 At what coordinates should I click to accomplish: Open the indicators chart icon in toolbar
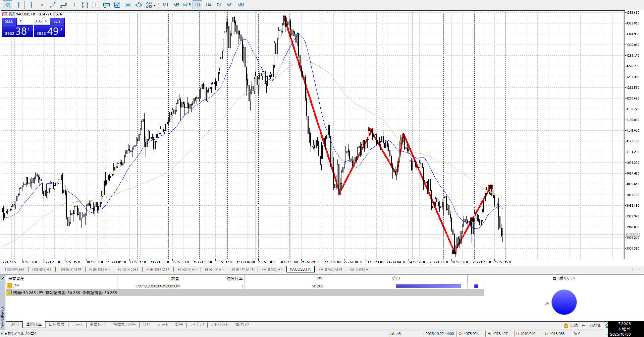pyautogui.click(x=117, y=5)
